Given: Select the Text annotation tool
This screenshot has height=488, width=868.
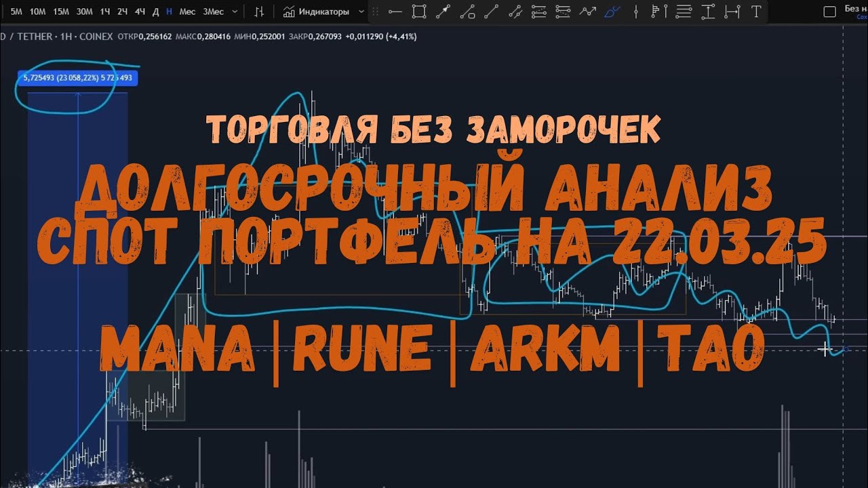Looking at the screenshot, I should [x=755, y=12].
